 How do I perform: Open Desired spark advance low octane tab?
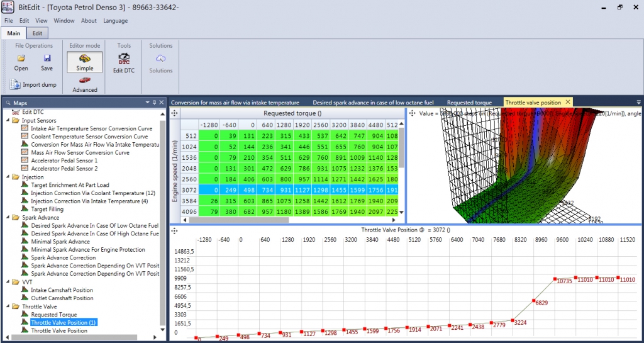[374, 103]
